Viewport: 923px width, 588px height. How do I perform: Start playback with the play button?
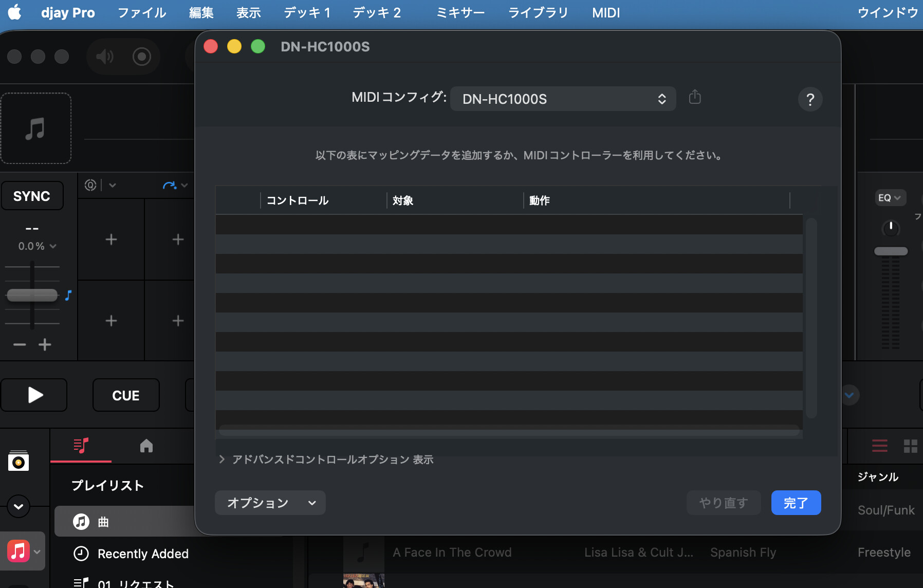[34, 395]
